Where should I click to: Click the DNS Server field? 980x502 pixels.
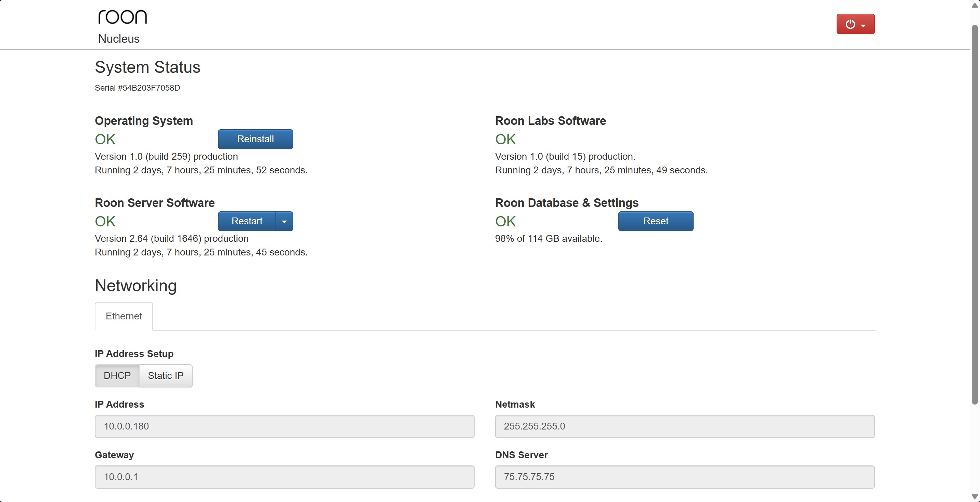(x=684, y=477)
